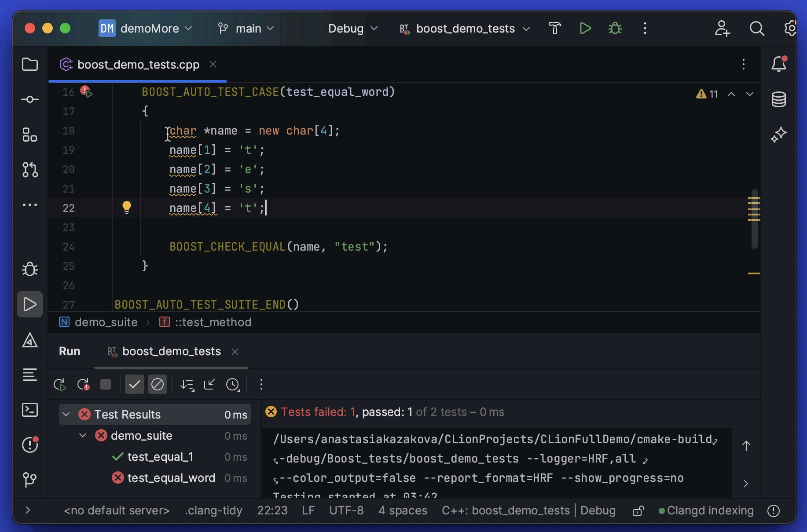
Task: Open the Debug tool window in sidebar
Action: [x=30, y=269]
